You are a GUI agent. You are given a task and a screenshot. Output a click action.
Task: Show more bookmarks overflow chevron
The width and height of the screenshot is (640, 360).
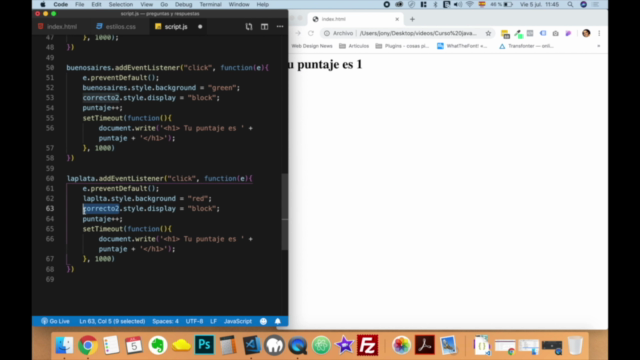point(599,46)
